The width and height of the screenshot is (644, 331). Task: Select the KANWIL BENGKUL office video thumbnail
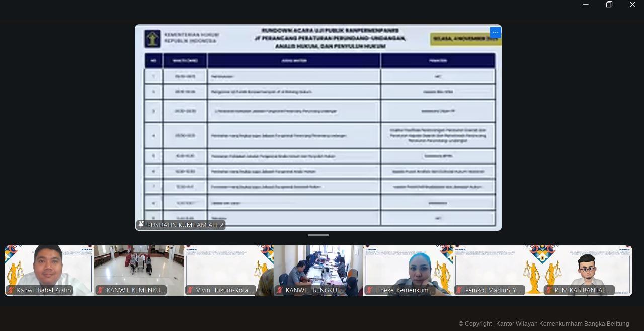318,267
